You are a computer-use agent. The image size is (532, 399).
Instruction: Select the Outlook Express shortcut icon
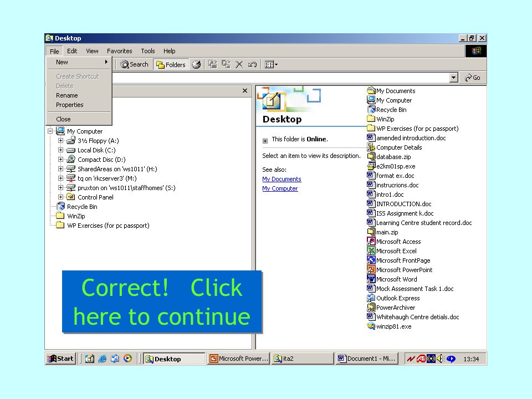point(371,298)
